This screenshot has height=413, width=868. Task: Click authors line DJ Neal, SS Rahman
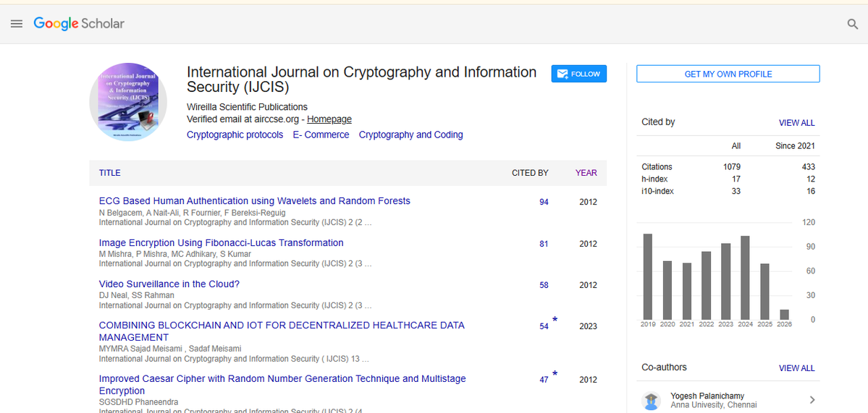click(137, 295)
